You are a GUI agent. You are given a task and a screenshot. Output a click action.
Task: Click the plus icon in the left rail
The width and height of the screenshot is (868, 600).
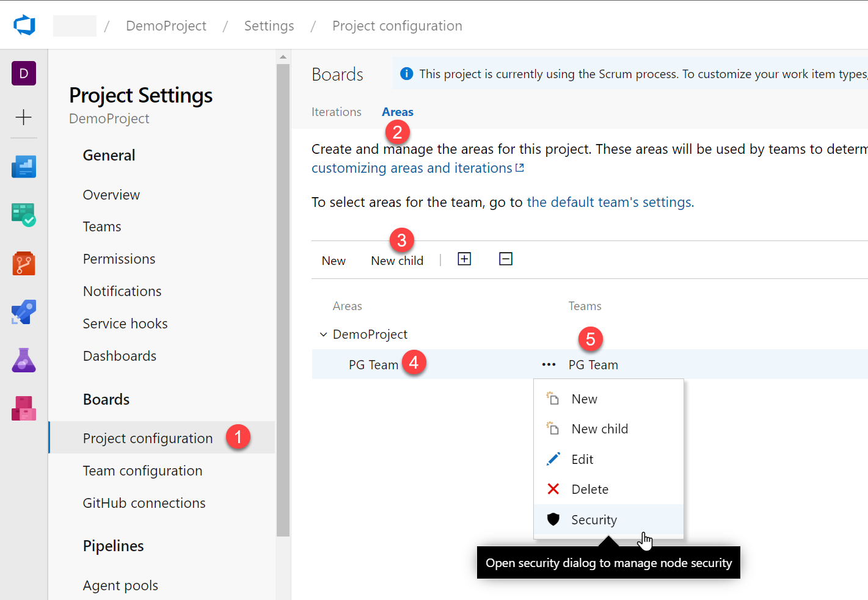tap(23, 117)
